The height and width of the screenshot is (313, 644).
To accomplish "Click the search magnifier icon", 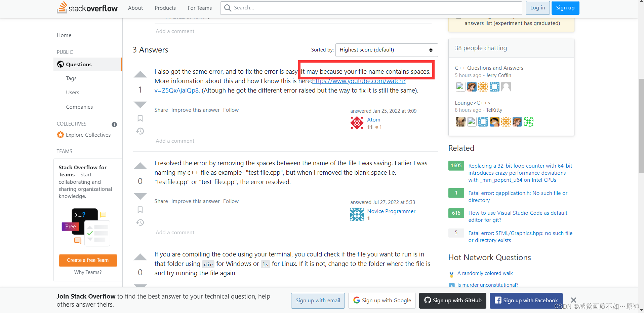I will (228, 8).
